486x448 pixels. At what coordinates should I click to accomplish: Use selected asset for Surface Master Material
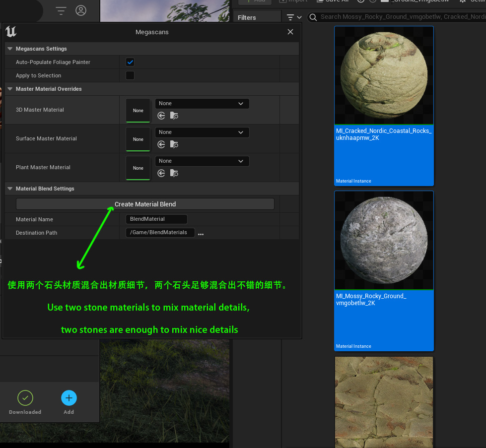(161, 144)
